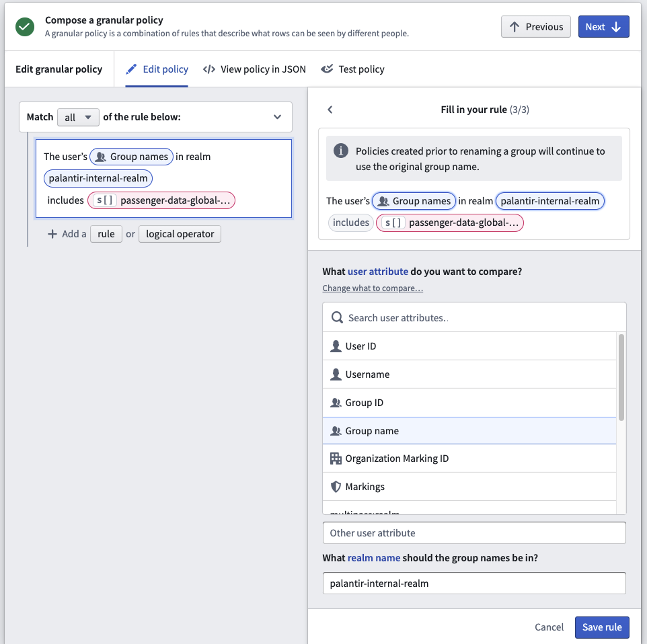The height and width of the screenshot is (644, 647).
Task: Click the plus icon before Add a rule
Action: click(x=52, y=234)
